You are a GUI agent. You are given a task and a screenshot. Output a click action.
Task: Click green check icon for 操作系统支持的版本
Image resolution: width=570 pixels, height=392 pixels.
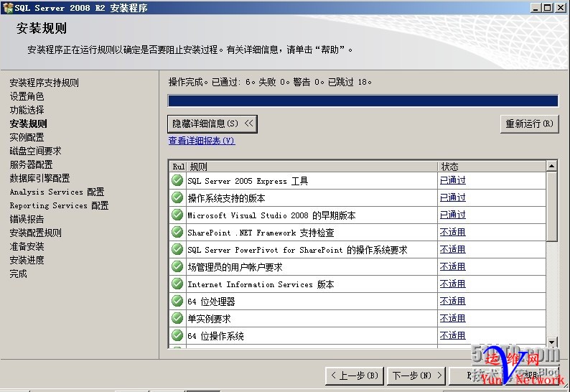pos(177,197)
